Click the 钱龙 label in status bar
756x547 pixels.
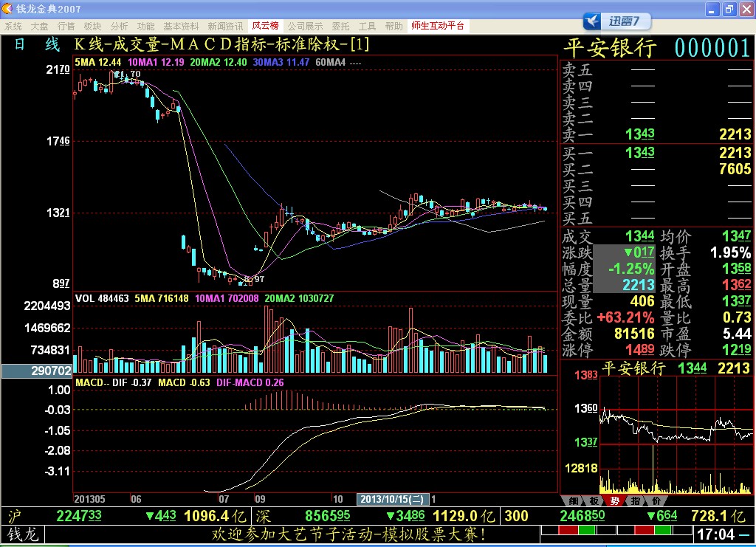23,534
